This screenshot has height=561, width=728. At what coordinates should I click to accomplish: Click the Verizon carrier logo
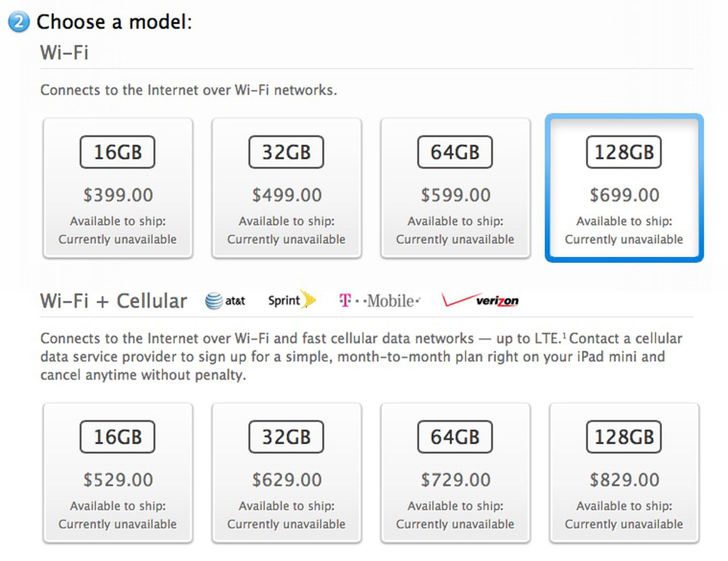click(x=480, y=300)
